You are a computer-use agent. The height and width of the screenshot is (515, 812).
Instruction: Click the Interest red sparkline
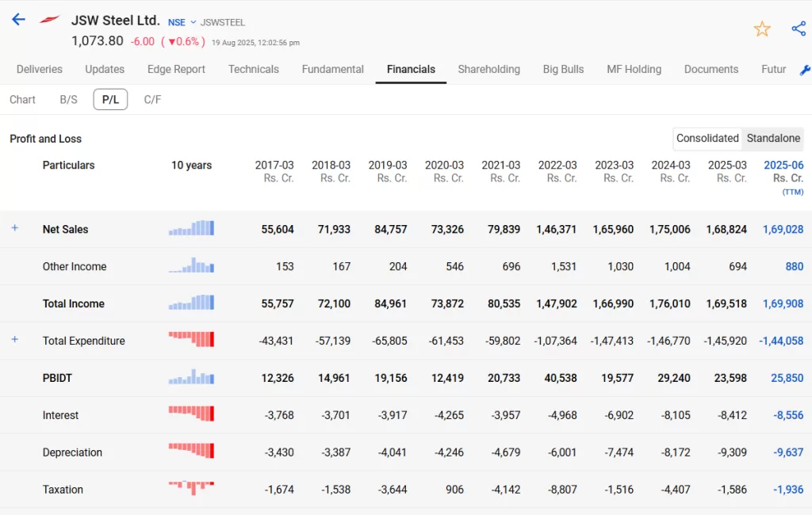tap(191, 414)
